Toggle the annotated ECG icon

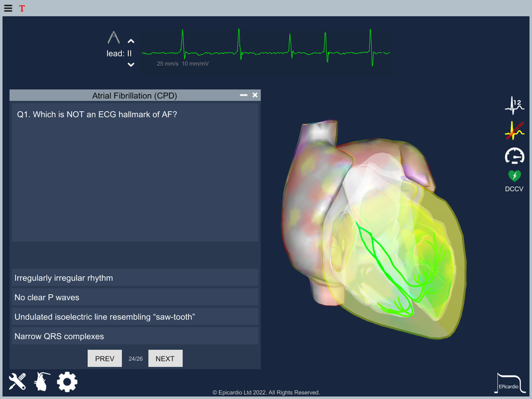514,131
